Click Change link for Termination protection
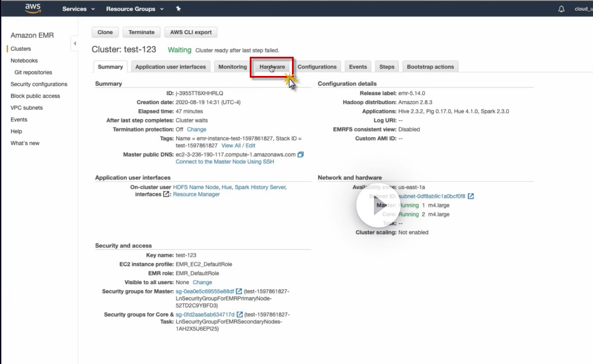 [x=196, y=129]
